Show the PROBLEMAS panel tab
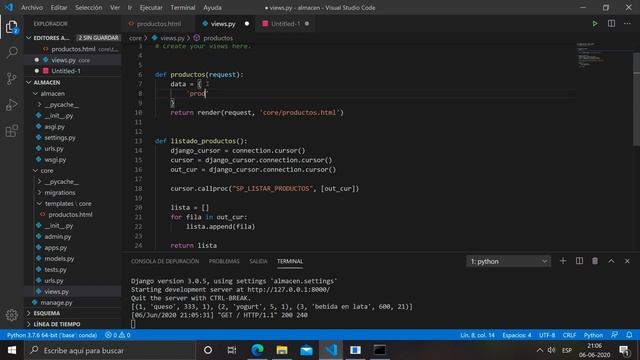The image size is (640, 360). (224, 261)
